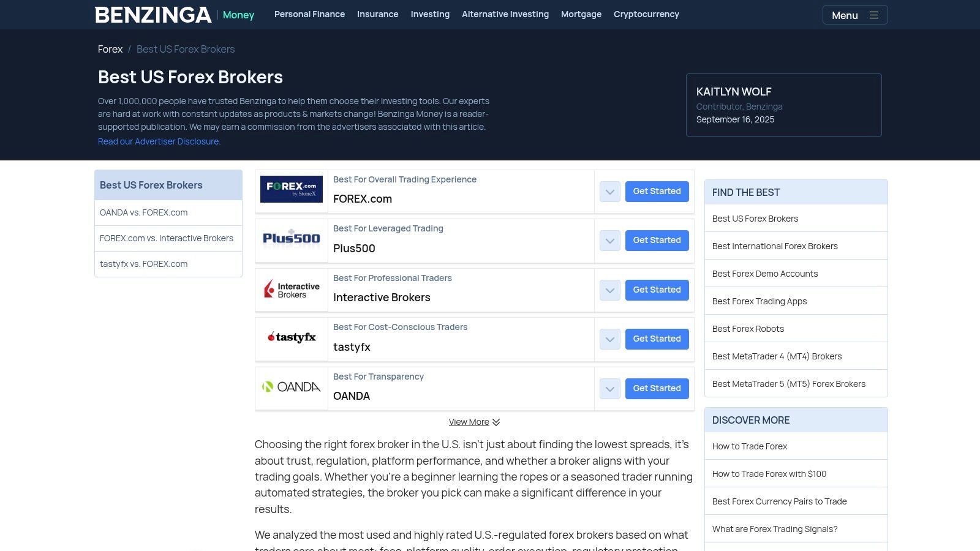Click the OANDA broker logo

pos(292,387)
